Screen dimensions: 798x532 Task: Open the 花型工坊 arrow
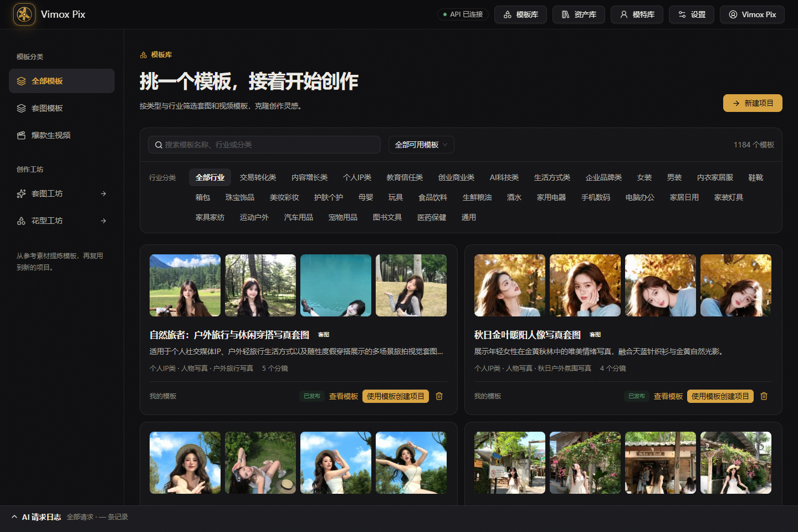click(x=104, y=221)
